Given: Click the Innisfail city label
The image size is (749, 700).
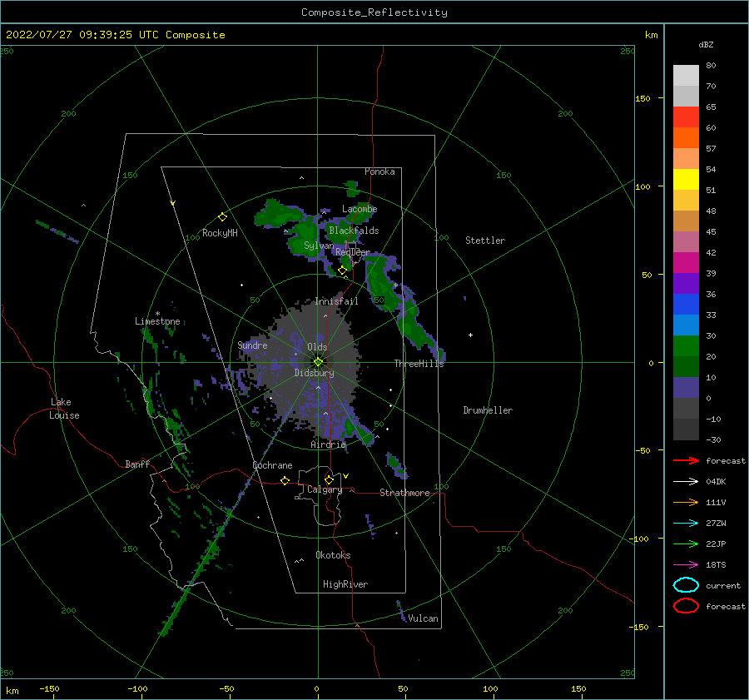Looking at the screenshot, I should 336,301.
